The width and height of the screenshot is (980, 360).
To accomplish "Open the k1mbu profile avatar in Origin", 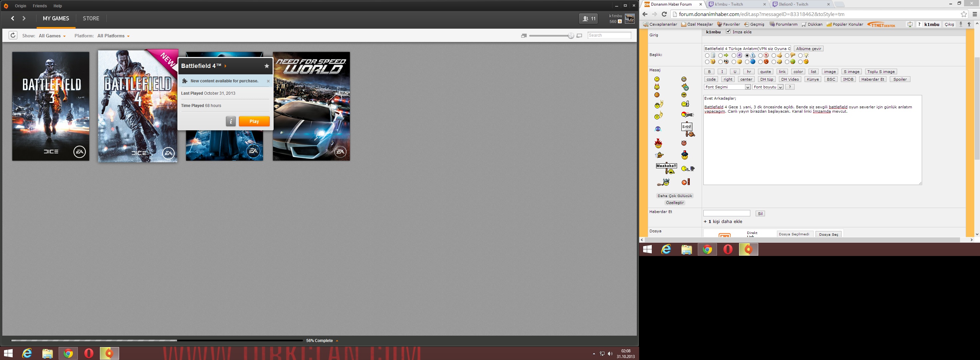I will [x=629, y=19].
